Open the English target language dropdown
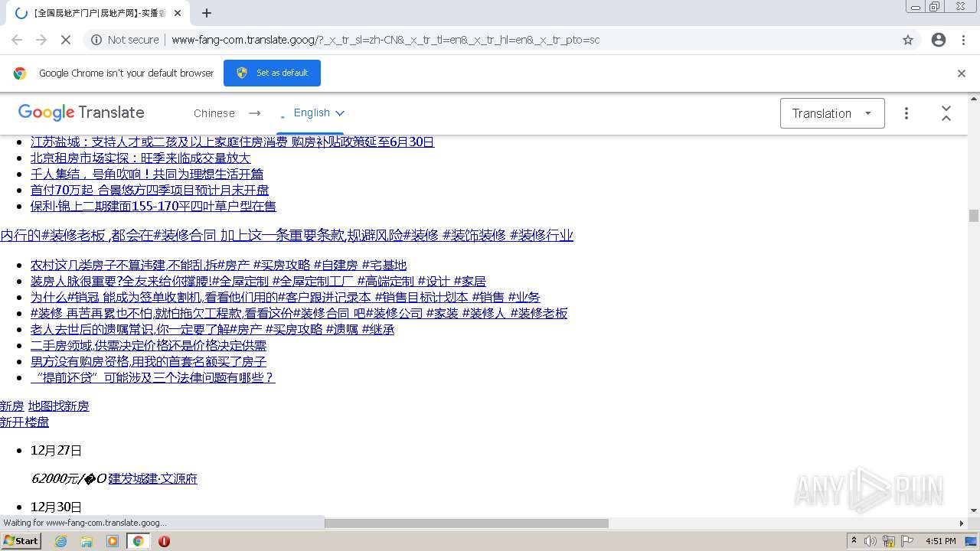The height and width of the screenshot is (551, 980). tap(318, 112)
